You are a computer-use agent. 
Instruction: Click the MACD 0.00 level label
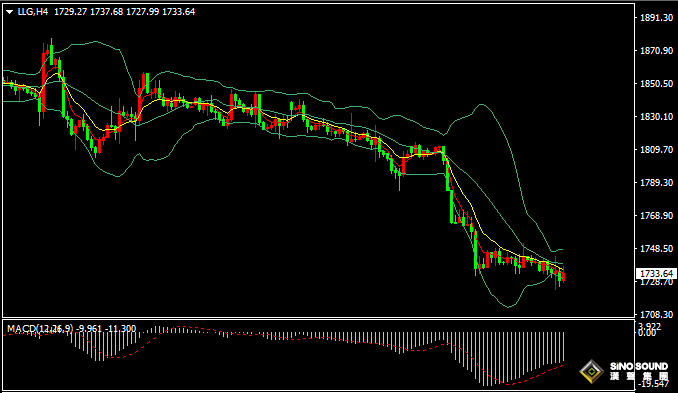tap(647, 332)
